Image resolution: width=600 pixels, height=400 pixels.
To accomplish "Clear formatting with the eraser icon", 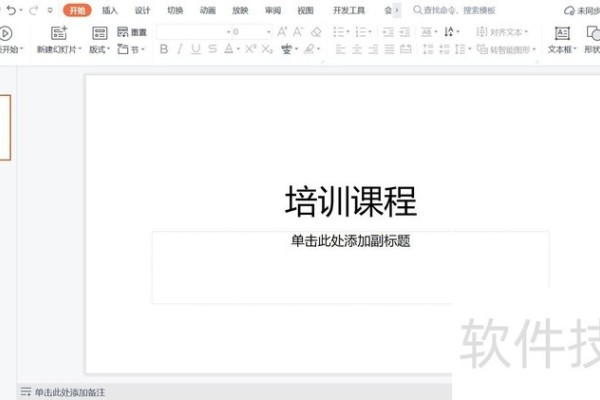I will click(x=316, y=32).
